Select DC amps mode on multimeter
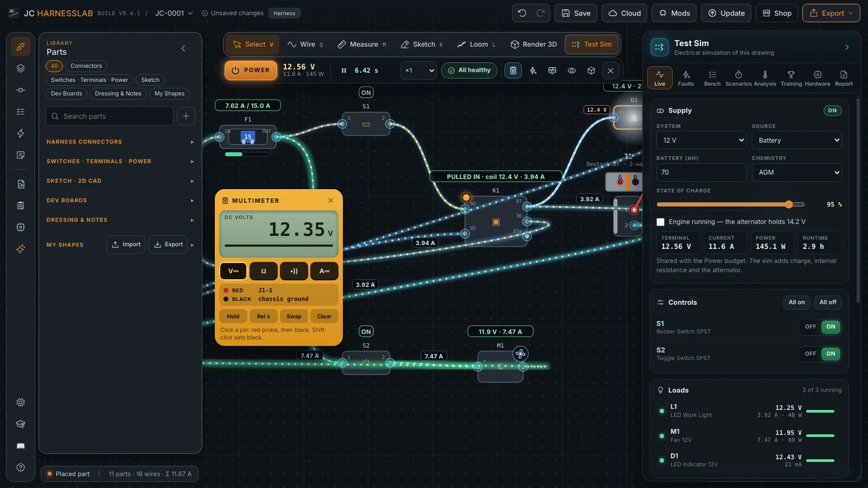Viewport: 868px width, 488px height. [324, 271]
